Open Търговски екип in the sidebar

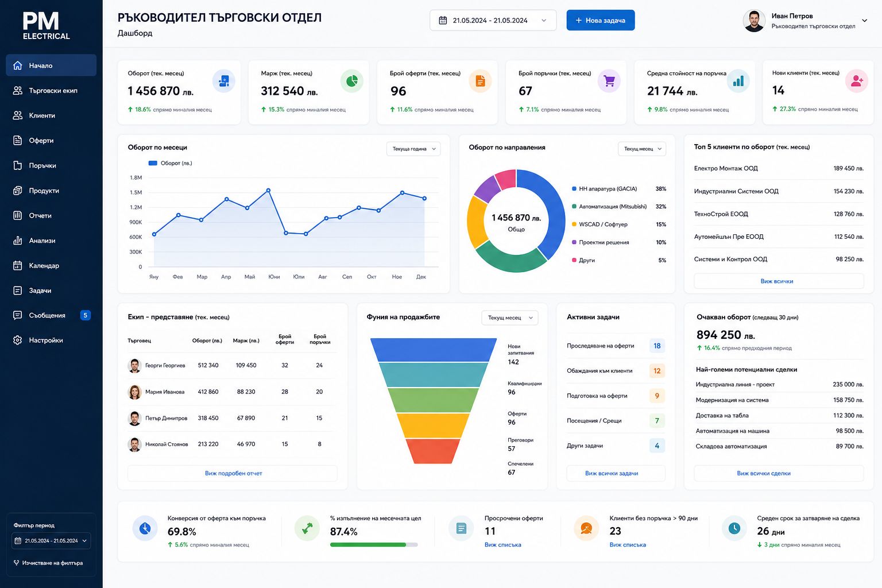(x=51, y=91)
